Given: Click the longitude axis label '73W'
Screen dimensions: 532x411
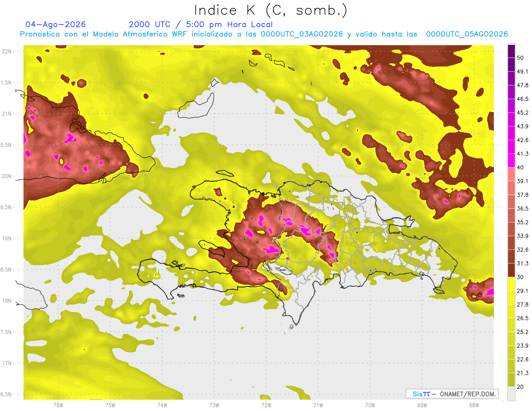Looking at the screenshot, I should point(214,405).
